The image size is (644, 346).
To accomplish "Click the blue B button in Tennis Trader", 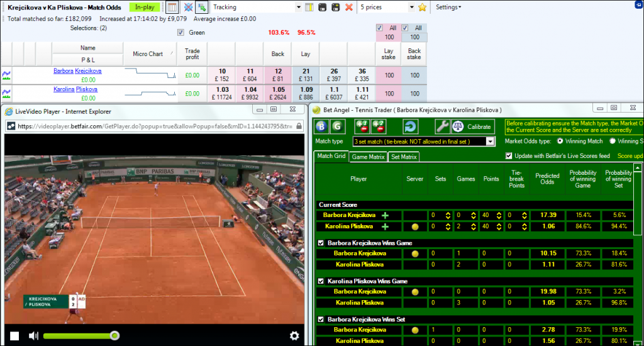I will coord(321,126).
